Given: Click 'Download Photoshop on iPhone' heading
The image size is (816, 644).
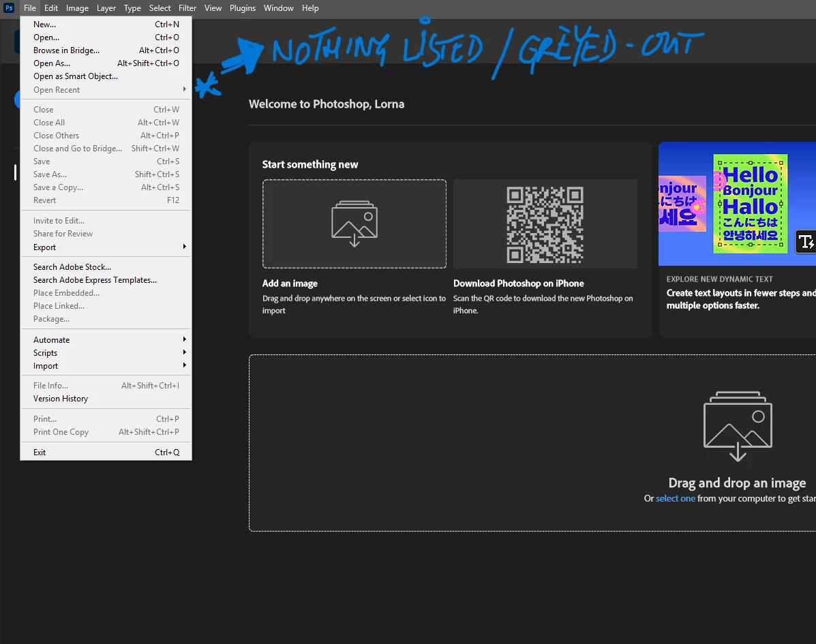Looking at the screenshot, I should (518, 283).
